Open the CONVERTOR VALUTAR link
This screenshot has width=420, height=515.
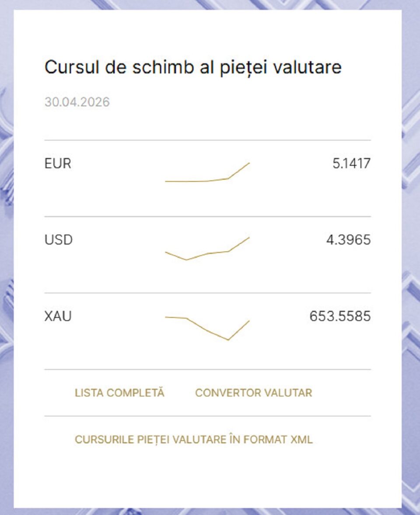[x=253, y=393]
